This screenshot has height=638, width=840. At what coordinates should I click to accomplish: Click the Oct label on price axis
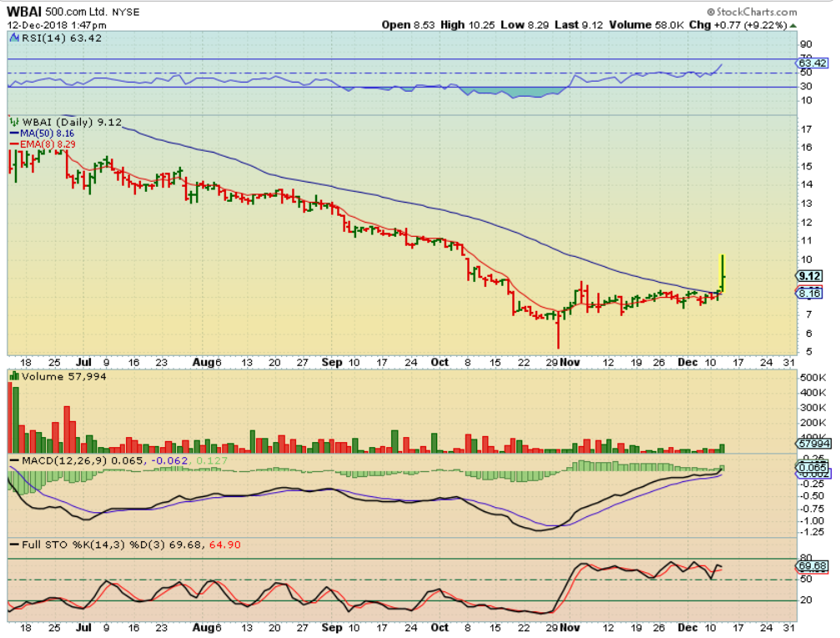click(439, 364)
